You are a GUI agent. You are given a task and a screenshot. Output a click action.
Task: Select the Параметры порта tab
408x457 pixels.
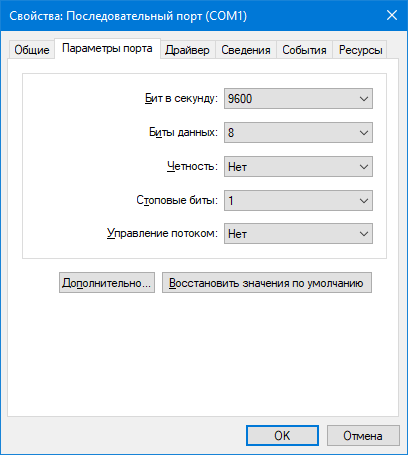coord(107,49)
